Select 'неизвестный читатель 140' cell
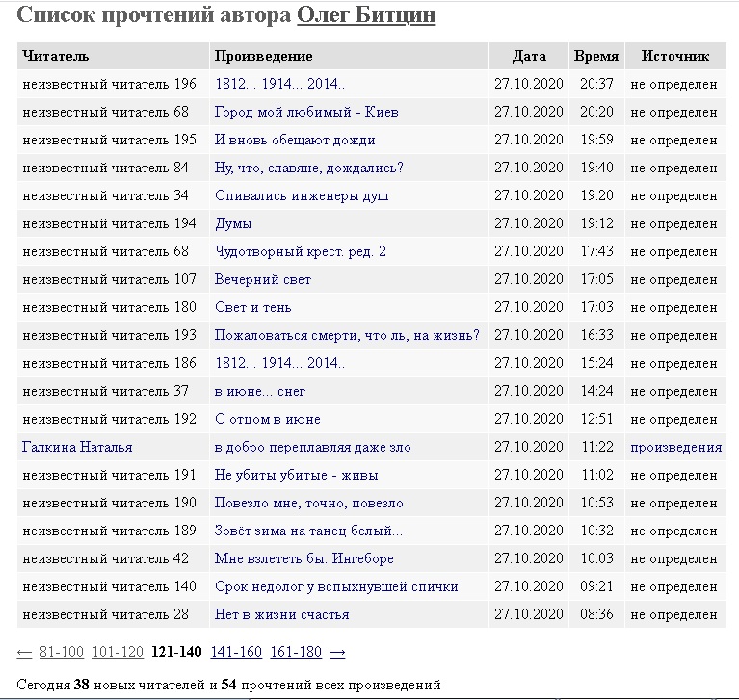739x700 pixels. [x=113, y=587]
